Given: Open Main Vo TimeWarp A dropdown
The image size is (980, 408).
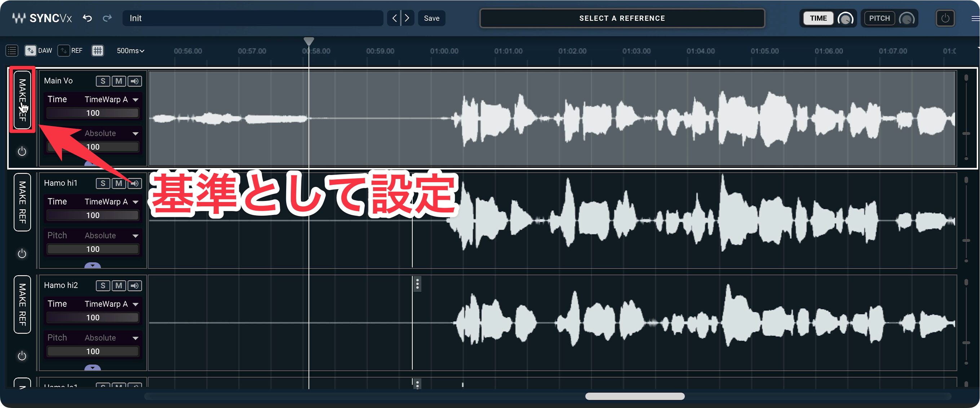Looking at the screenshot, I should click(111, 100).
